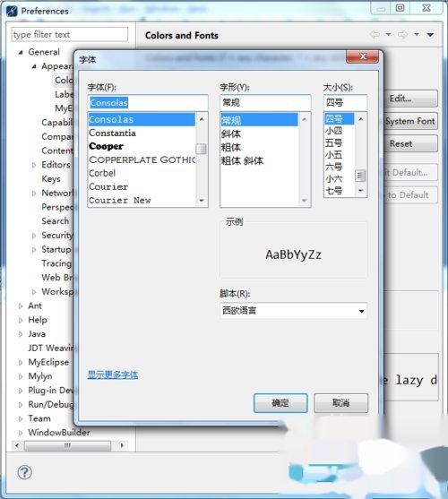Click the MyEclipse Preferences window icon
This screenshot has width=448, height=499.
tap(12, 11)
